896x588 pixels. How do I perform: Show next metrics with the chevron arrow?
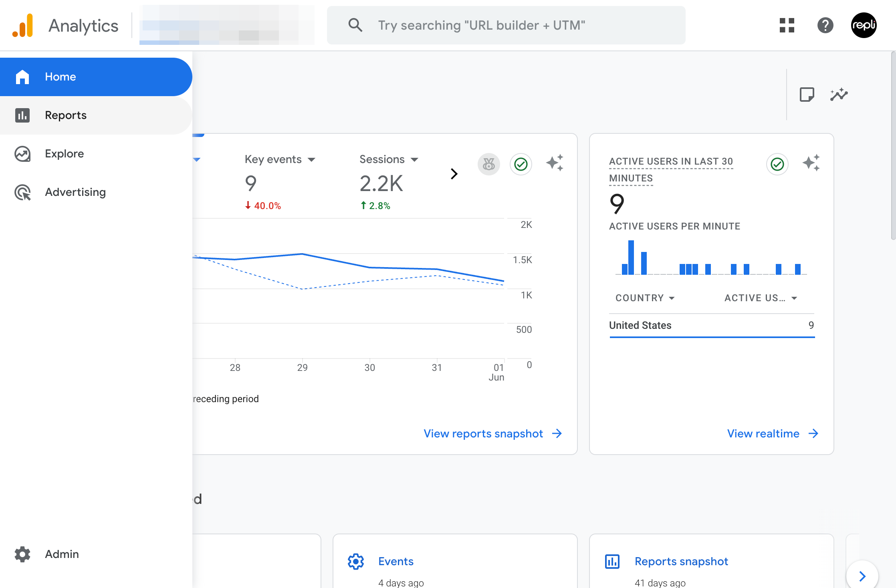pos(454,174)
